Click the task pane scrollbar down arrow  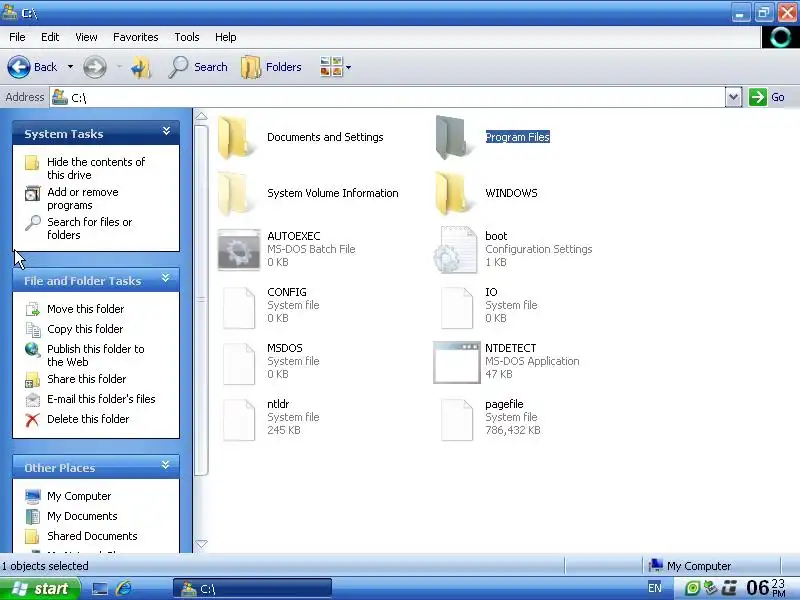(202, 544)
